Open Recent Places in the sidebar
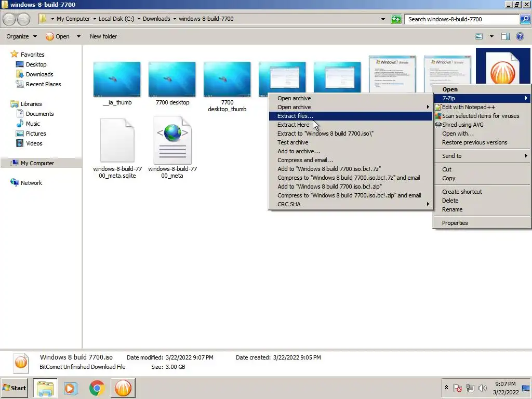532x399 pixels. tap(44, 84)
